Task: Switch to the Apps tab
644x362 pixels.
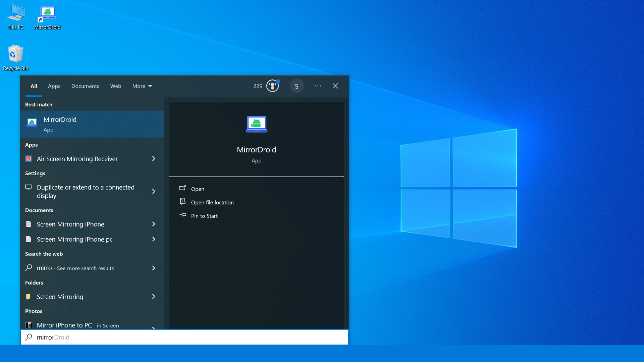Action: tap(54, 86)
